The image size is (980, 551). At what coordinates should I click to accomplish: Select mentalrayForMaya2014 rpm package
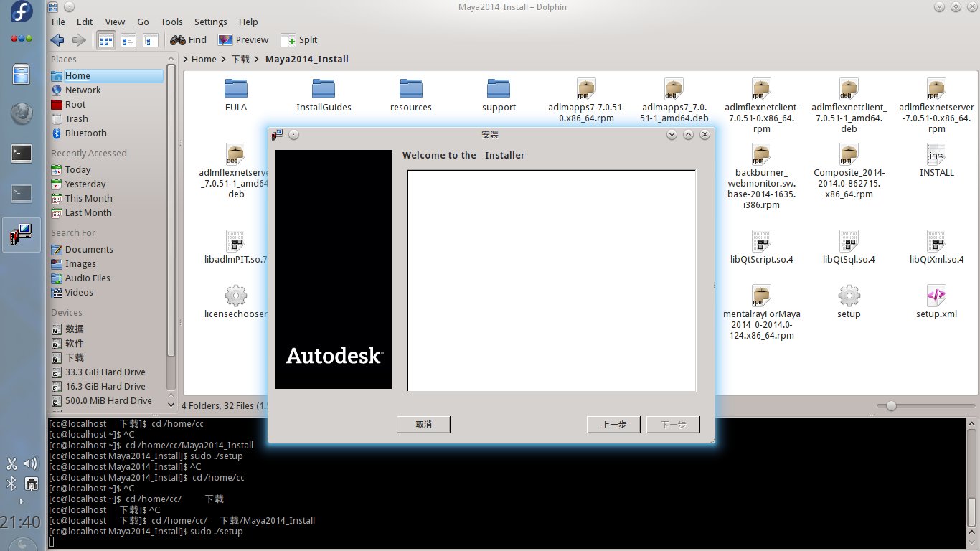tap(761, 312)
